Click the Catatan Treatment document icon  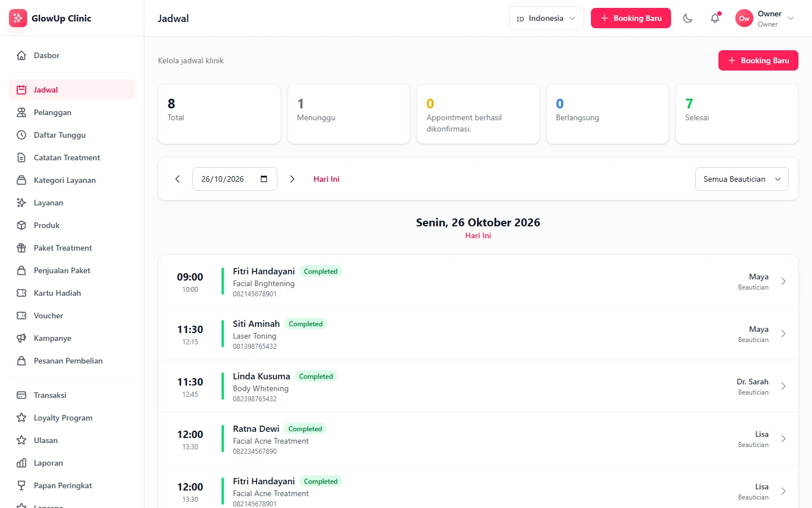(21, 157)
